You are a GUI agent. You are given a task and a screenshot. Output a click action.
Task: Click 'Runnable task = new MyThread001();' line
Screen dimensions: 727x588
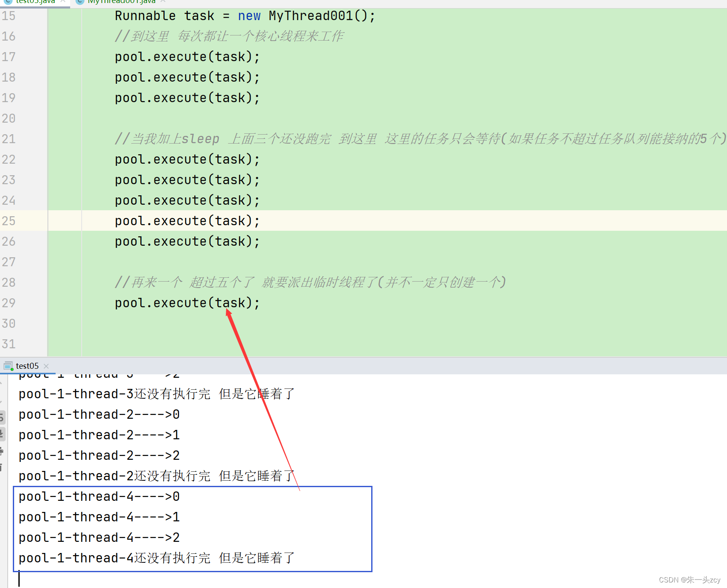coord(245,16)
